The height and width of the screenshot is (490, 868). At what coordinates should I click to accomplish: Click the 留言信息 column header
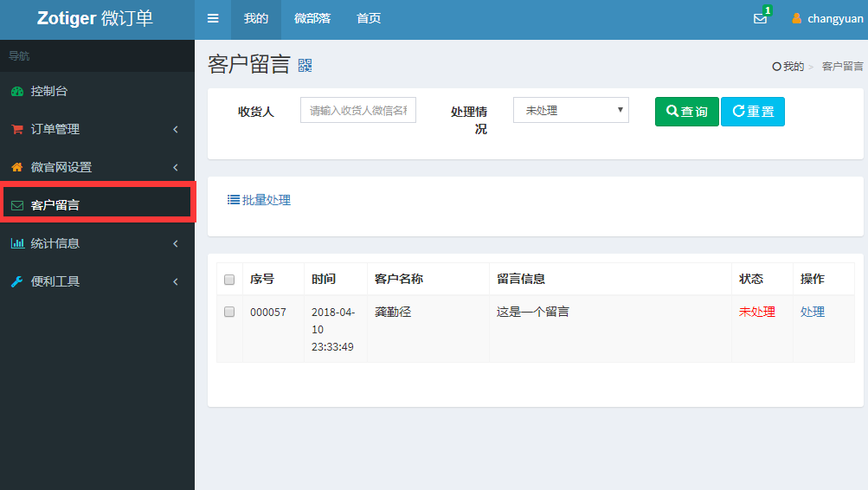click(521, 279)
